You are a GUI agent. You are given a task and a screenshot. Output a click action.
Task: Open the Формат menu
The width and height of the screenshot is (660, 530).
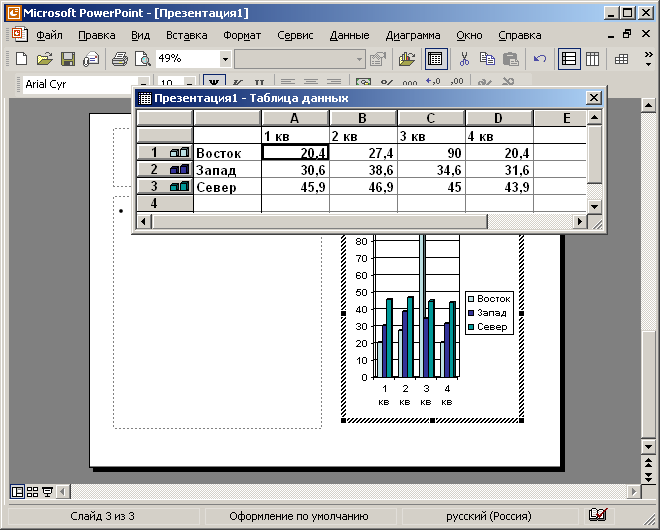[x=242, y=35]
